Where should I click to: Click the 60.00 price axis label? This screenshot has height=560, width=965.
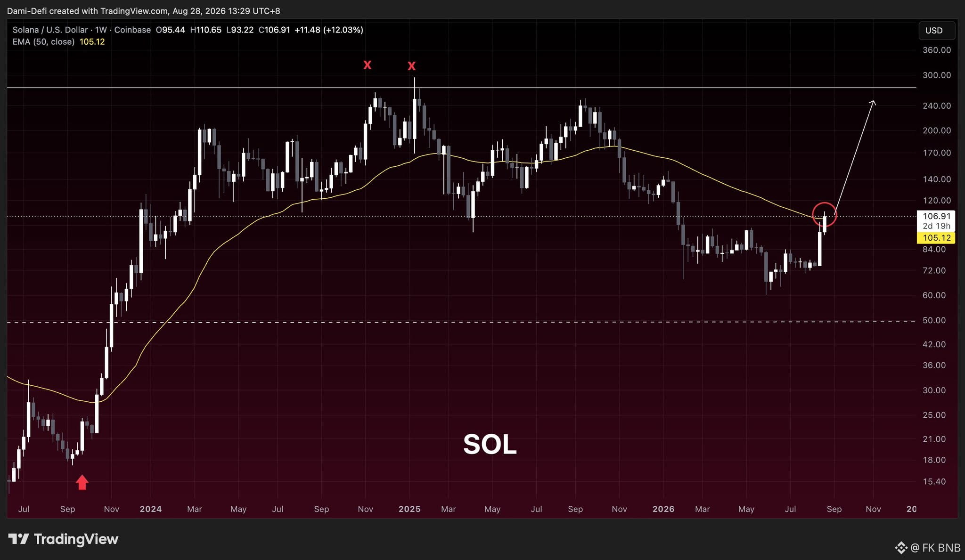tap(934, 295)
